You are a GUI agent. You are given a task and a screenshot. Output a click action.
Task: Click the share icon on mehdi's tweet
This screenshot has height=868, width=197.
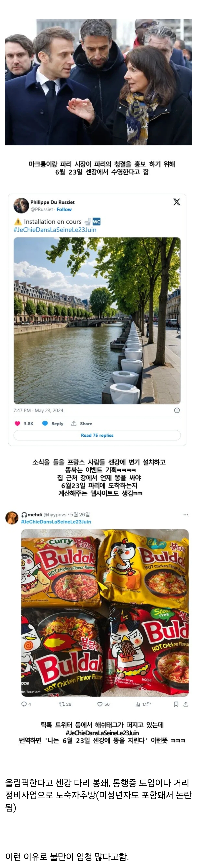(x=186, y=704)
